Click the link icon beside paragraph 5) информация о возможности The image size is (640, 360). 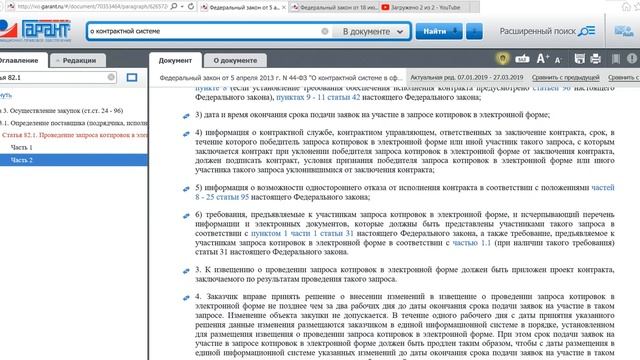186,189
